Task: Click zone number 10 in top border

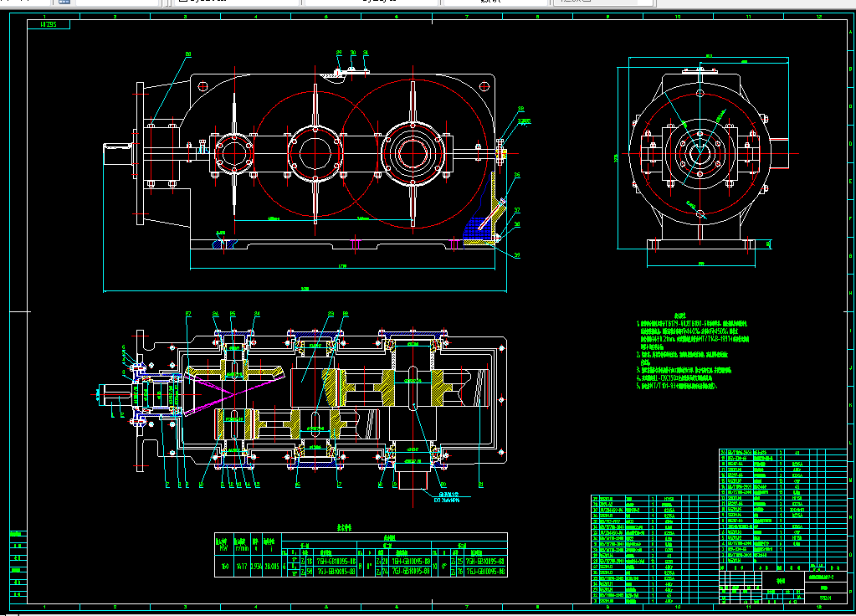Action: point(678,17)
